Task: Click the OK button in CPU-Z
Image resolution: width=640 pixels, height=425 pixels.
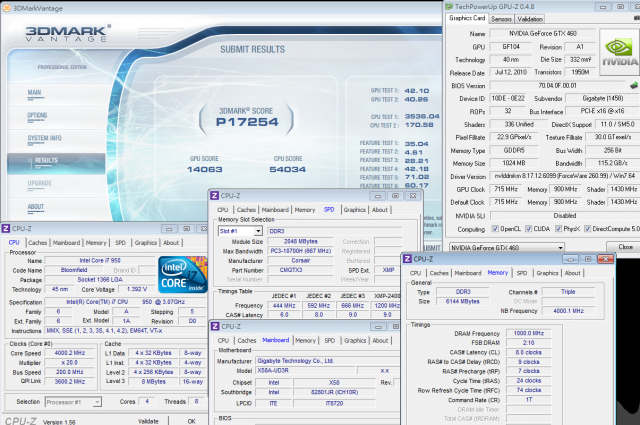Action: (191, 421)
